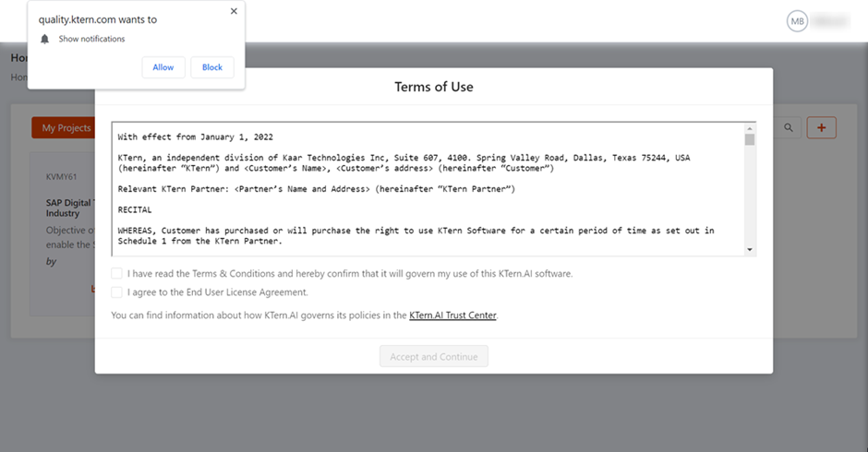This screenshot has width=868, height=452.
Task: Open the MB user avatar menu
Action: tap(797, 21)
